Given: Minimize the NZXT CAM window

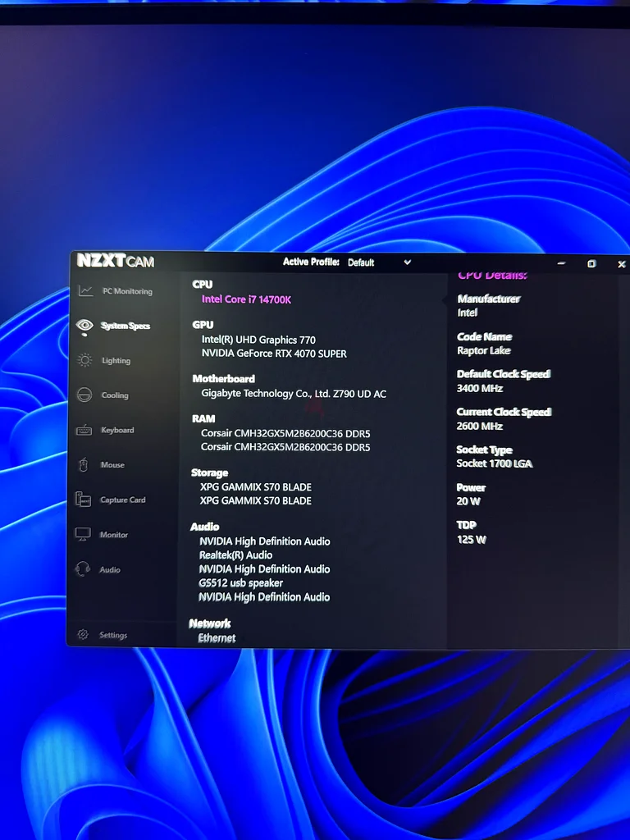Looking at the screenshot, I should click(561, 263).
